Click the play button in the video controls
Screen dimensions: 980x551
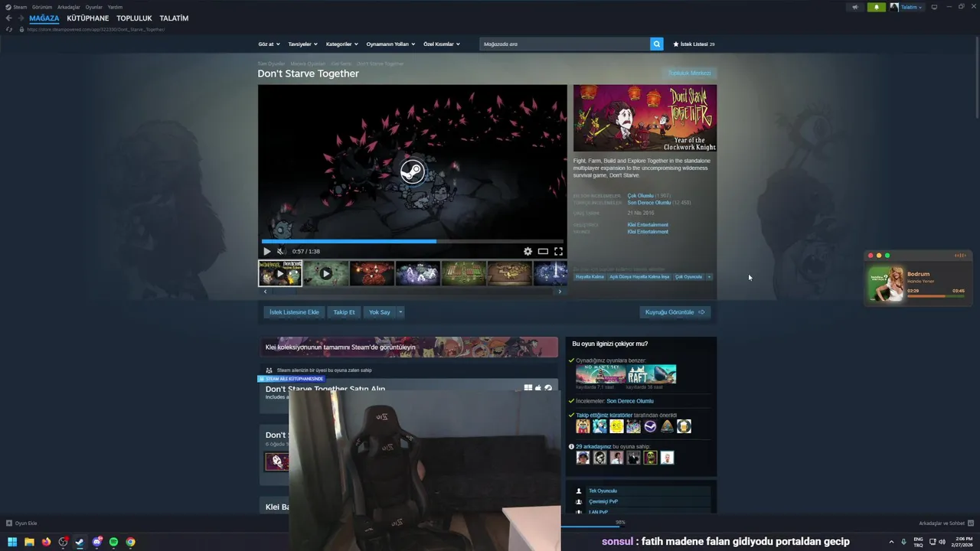(x=266, y=251)
